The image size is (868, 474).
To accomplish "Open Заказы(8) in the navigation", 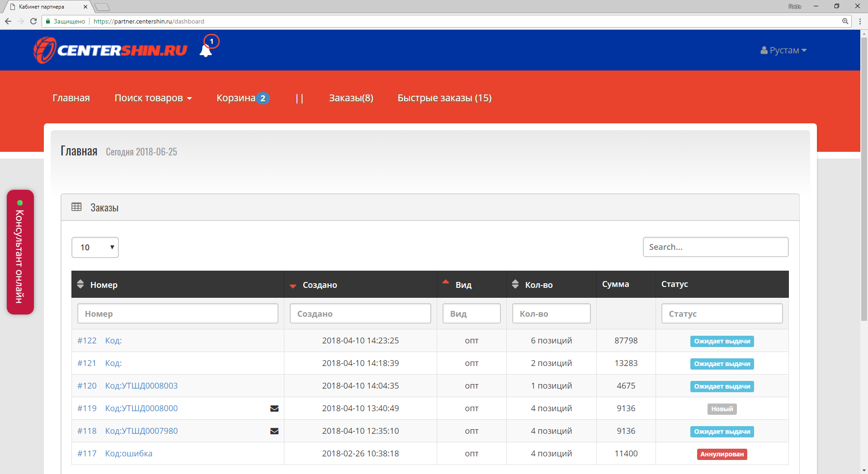I will point(351,98).
